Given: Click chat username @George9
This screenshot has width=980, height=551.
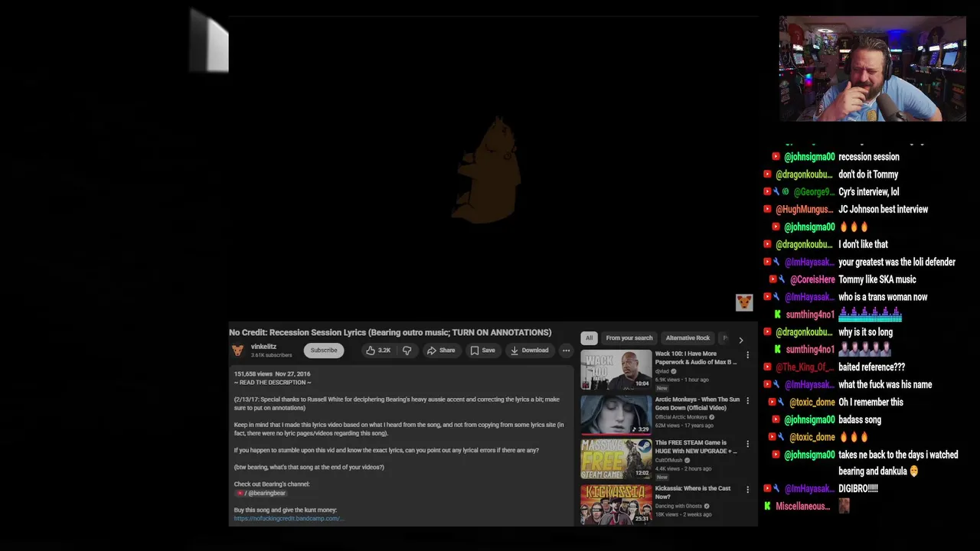Looking at the screenshot, I should pos(813,192).
